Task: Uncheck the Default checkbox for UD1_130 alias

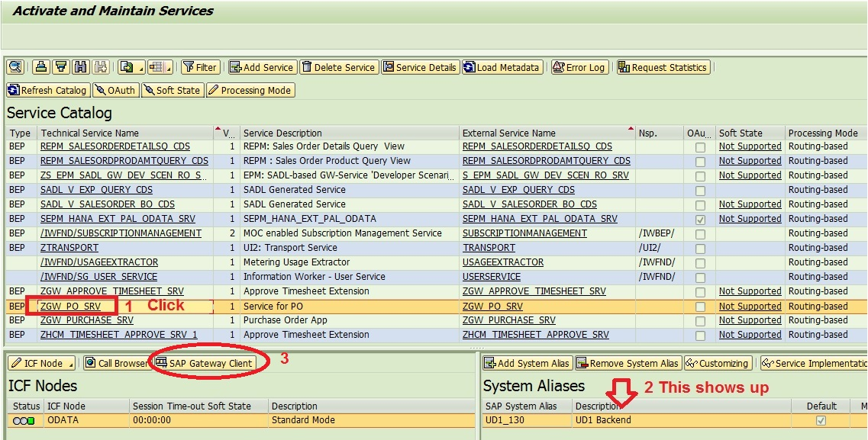Action: (820, 420)
